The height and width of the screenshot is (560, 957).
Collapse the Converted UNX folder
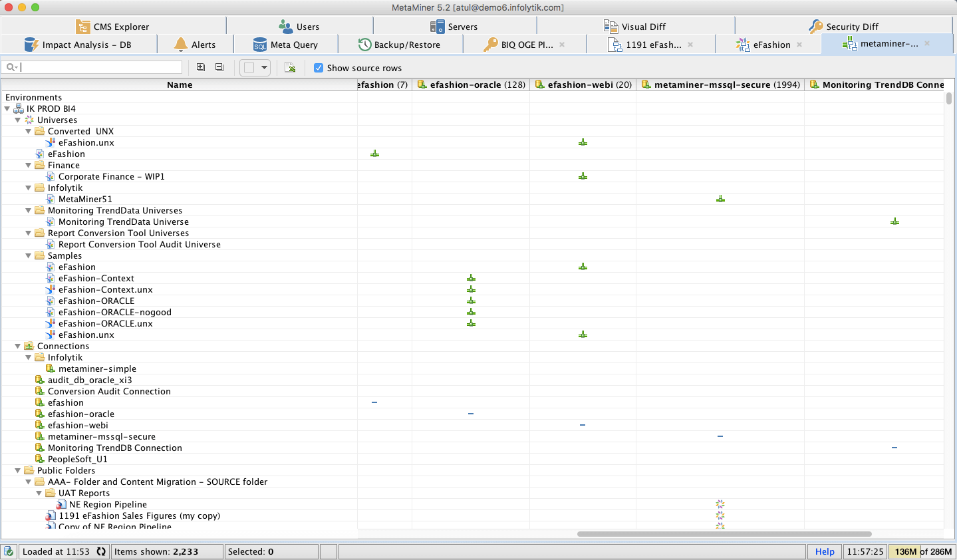tap(29, 131)
